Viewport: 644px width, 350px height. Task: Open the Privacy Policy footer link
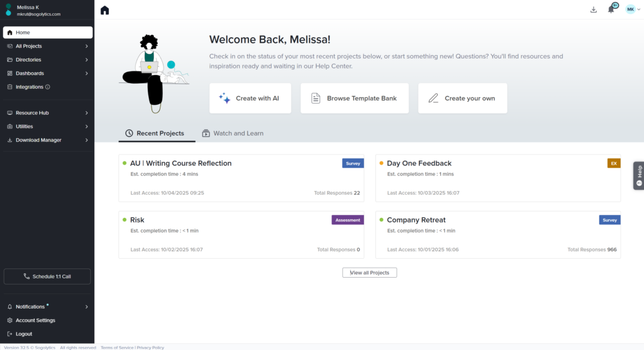(150, 347)
